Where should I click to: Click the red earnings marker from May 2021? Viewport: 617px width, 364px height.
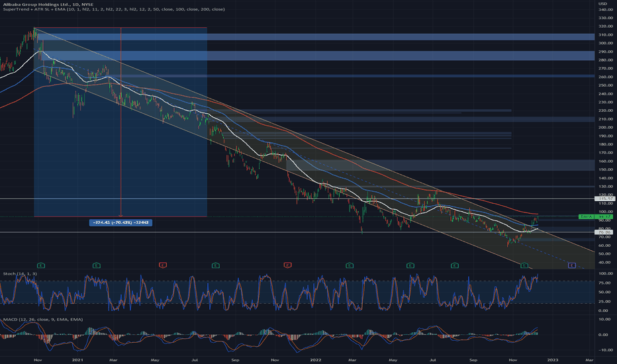tap(162, 265)
